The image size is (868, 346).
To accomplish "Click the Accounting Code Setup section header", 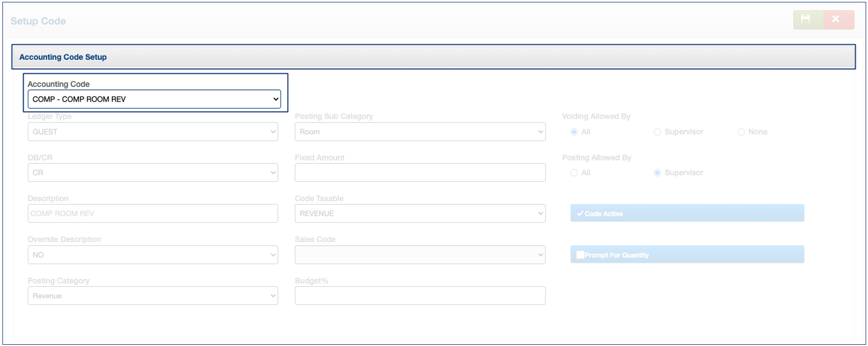I will click(433, 57).
